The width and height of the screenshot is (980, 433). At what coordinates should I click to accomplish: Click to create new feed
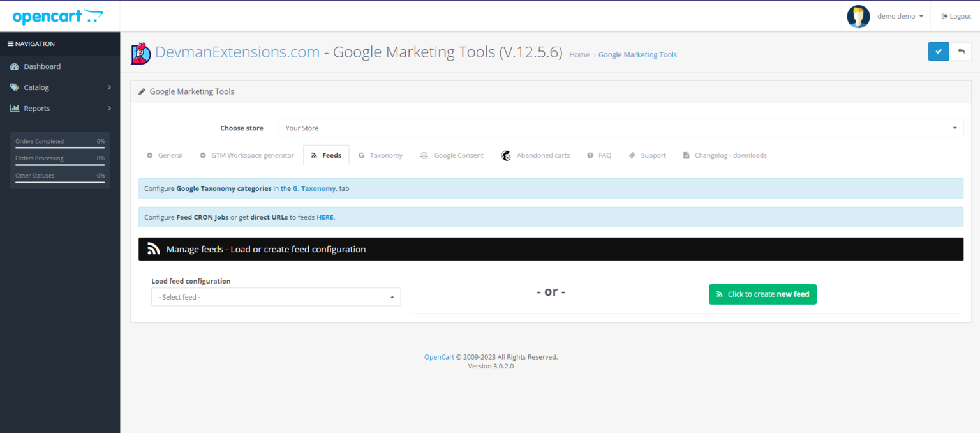(x=762, y=294)
